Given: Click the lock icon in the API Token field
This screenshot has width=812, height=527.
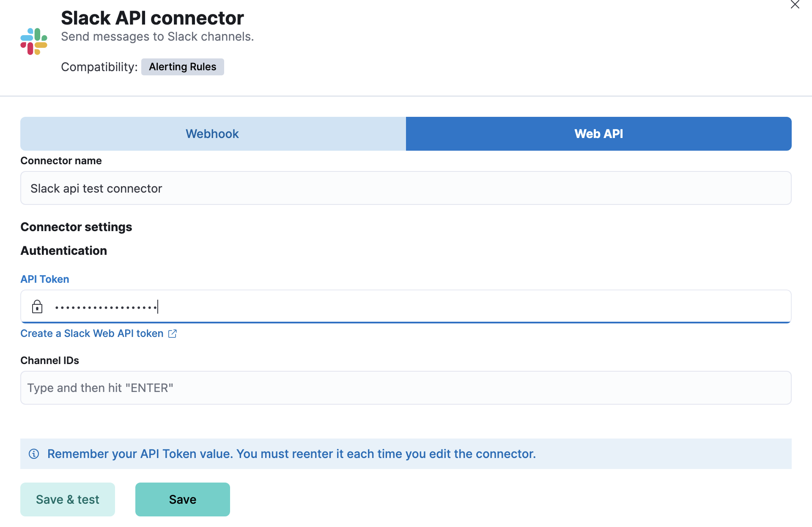Looking at the screenshot, I should point(38,306).
